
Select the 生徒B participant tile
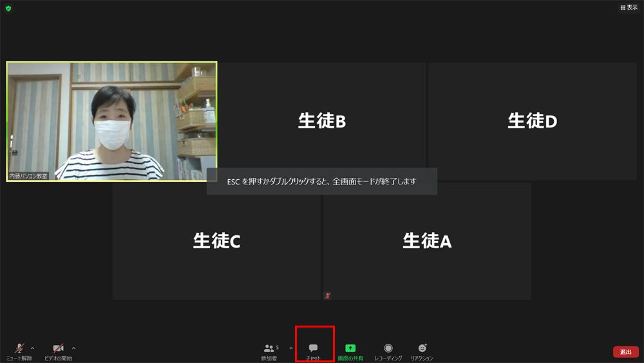pos(322,121)
